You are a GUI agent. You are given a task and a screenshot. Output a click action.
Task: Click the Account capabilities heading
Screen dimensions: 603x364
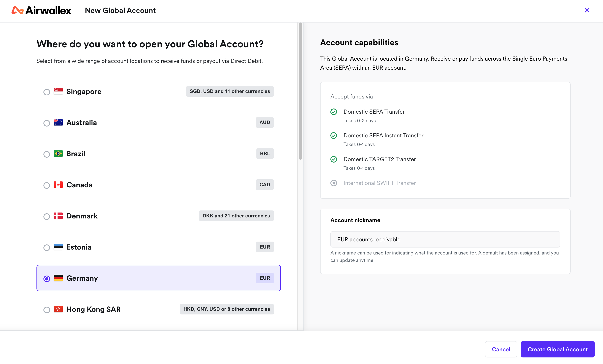coord(359,43)
